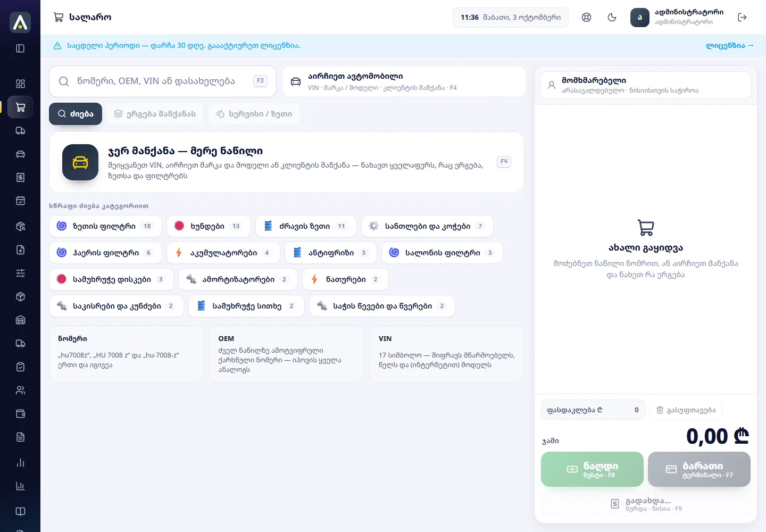The image size is (766, 532).
Task: Click the lifebuoy support icon in header
Action: tap(586, 17)
